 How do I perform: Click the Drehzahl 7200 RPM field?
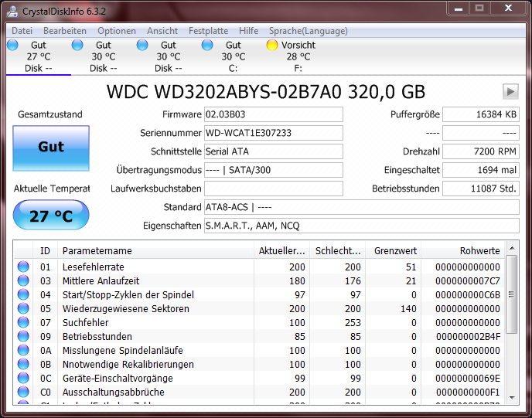(481, 151)
